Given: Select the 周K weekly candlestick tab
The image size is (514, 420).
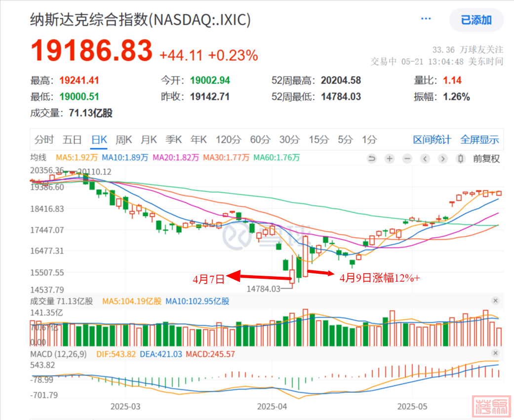Looking at the screenshot, I should (123, 140).
